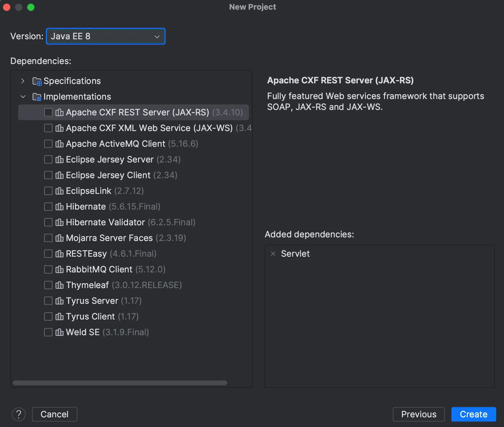Click the library icon beside RESTEasy

(x=60, y=254)
